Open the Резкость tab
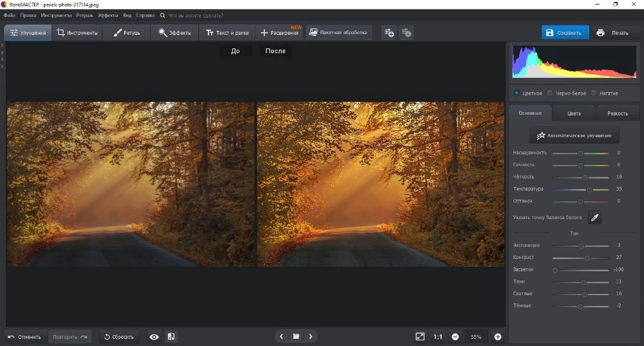This screenshot has width=644, height=346. (617, 113)
